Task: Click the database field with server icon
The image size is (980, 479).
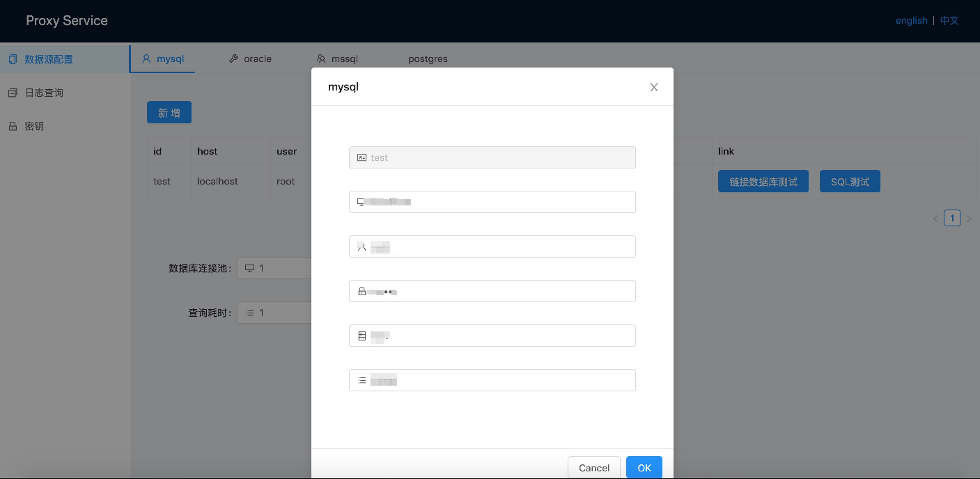Action: pos(492,336)
